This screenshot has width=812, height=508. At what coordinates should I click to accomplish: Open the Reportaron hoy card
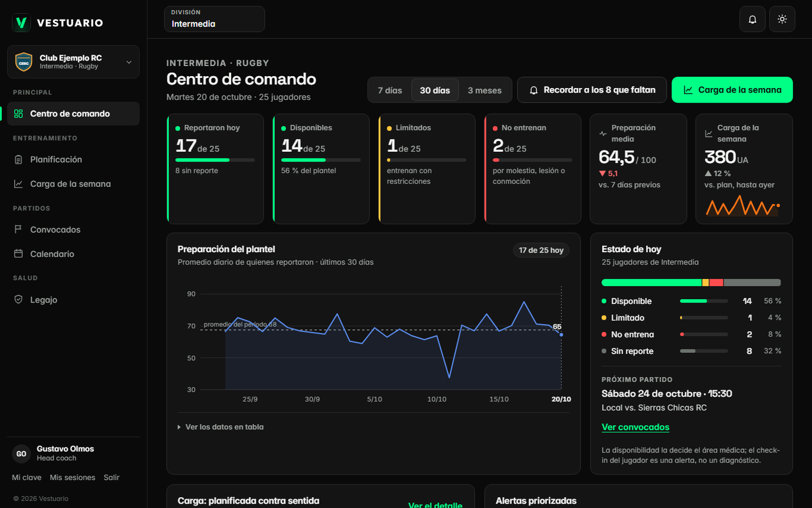pyautogui.click(x=215, y=169)
